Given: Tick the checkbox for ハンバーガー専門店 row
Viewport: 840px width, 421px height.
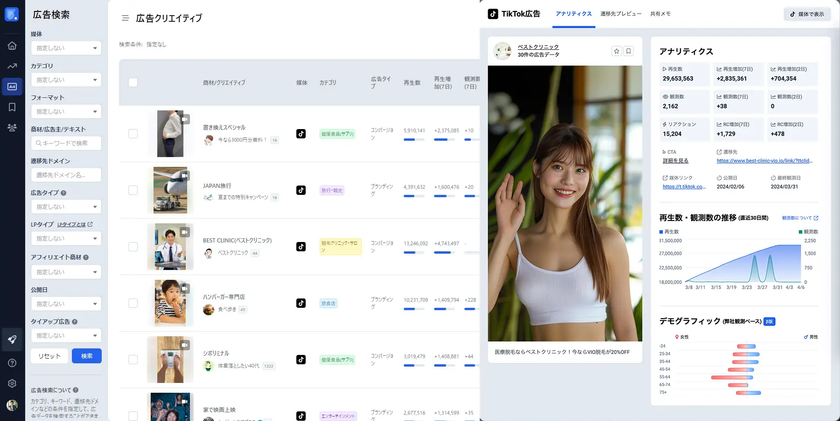Looking at the screenshot, I should coord(133,303).
